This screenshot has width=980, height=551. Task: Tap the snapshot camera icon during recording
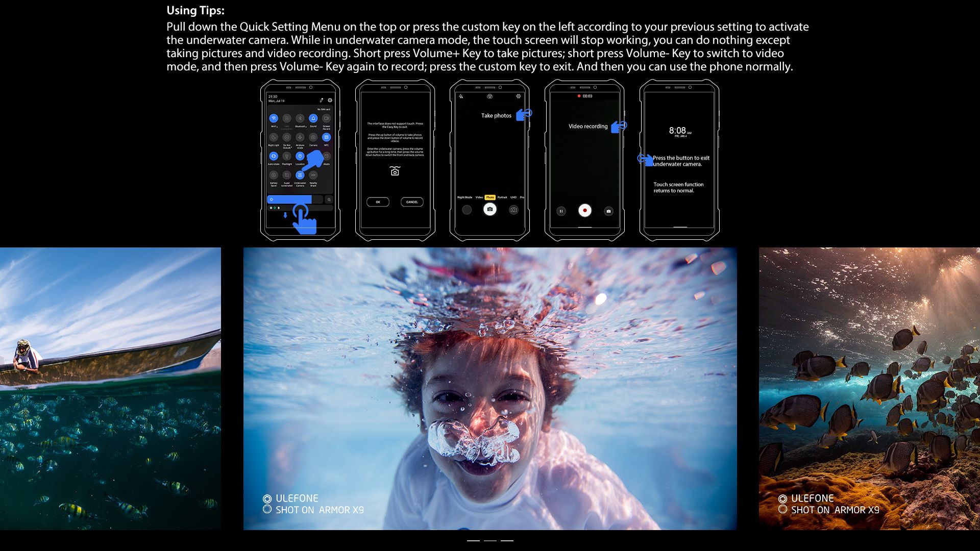[608, 211]
